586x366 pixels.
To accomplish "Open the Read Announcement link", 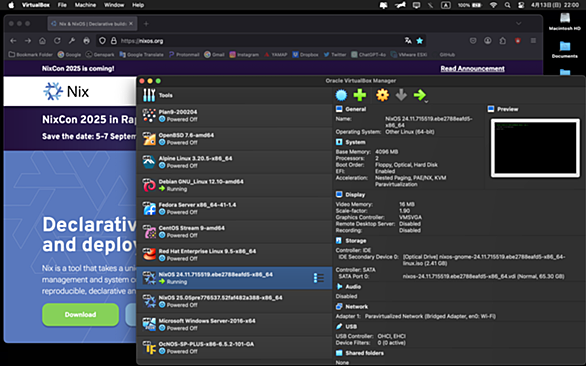I will [472, 68].
